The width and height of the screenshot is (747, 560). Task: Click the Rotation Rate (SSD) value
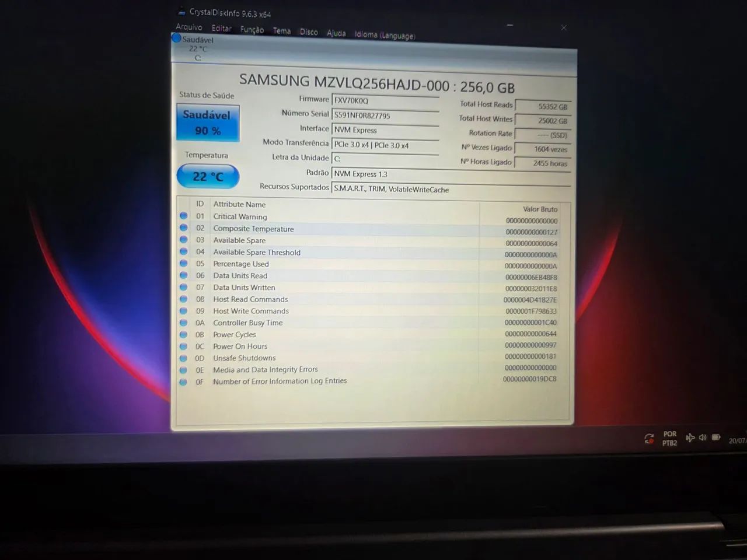tap(543, 135)
